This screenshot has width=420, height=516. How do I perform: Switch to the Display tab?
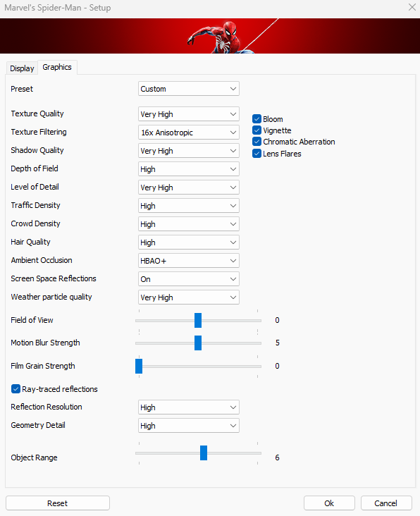pos(22,68)
